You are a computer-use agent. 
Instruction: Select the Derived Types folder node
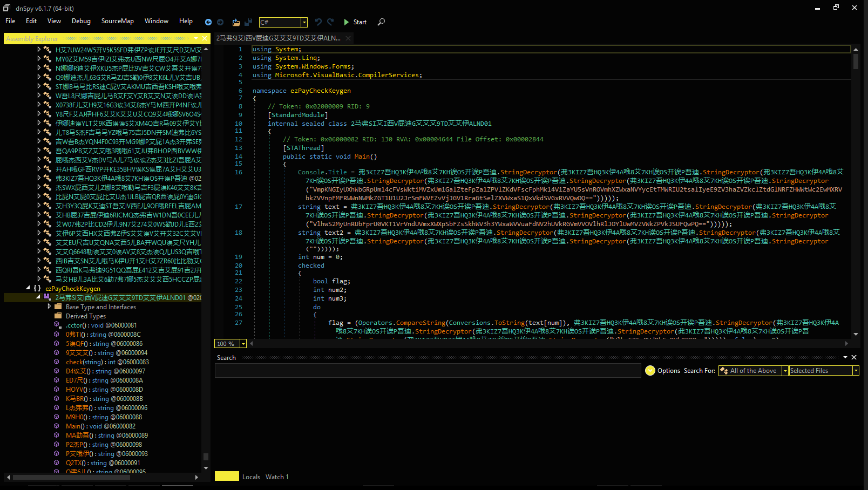pyautogui.click(x=86, y=316)
